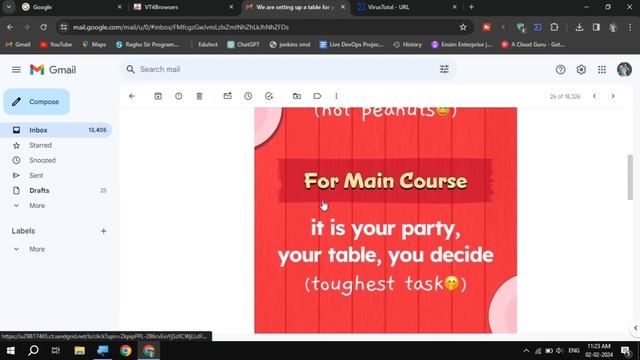This screenshot has height=360, width=640.
Task: Open Windows Task View
Action: [56, 351]
